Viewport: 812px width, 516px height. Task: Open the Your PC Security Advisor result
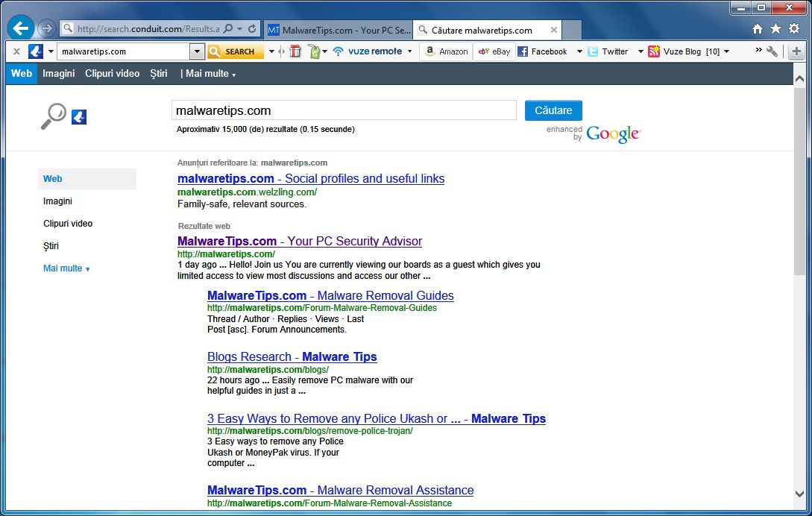click(299, 242)
